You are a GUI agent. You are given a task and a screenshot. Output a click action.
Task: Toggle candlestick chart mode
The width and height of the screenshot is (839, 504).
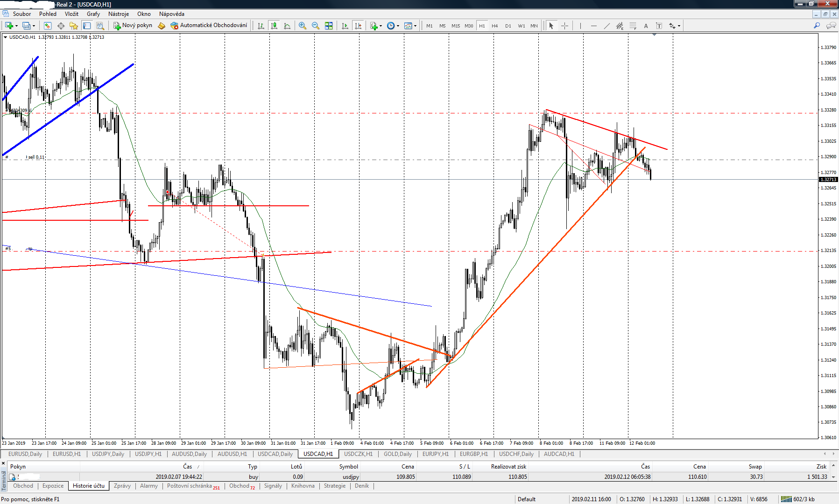coord(274,26)
